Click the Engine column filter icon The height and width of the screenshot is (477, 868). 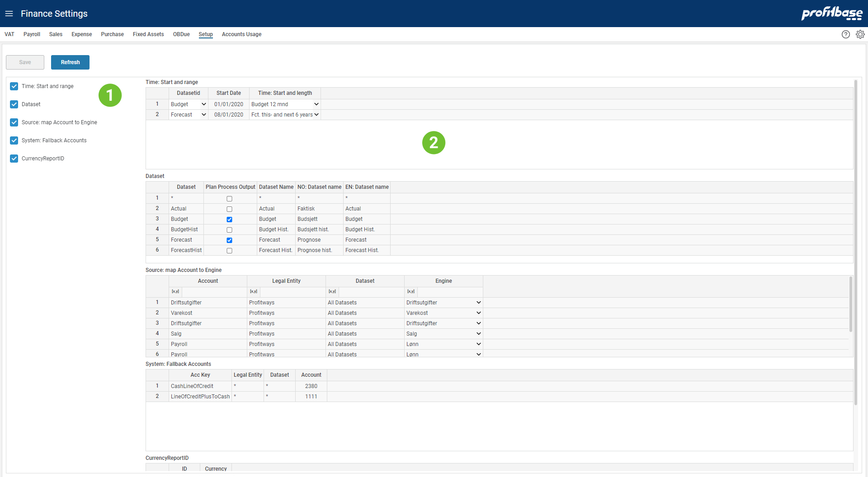(411, 292)
